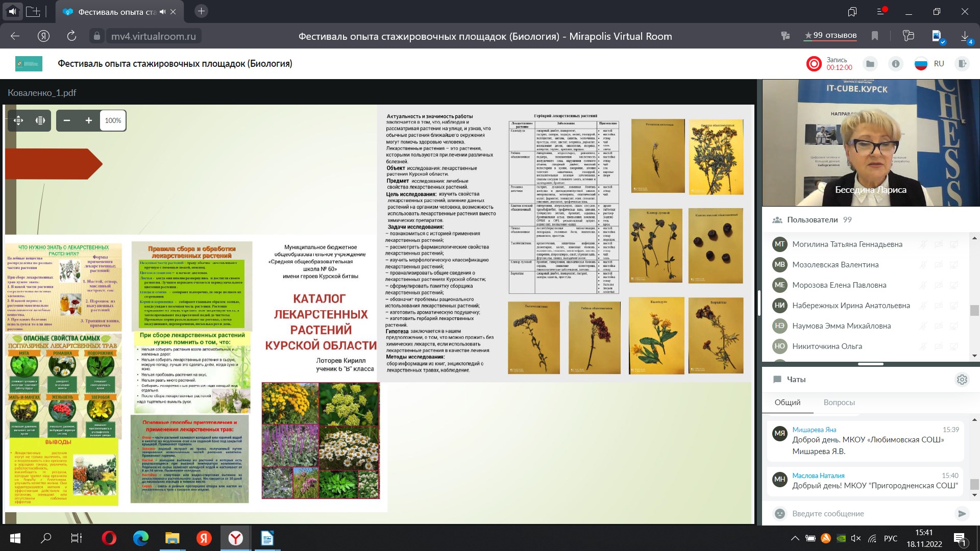
Task: Close the Фестиваль опыта browser tab
Action: pyautogui.click(x=174, y=12)
